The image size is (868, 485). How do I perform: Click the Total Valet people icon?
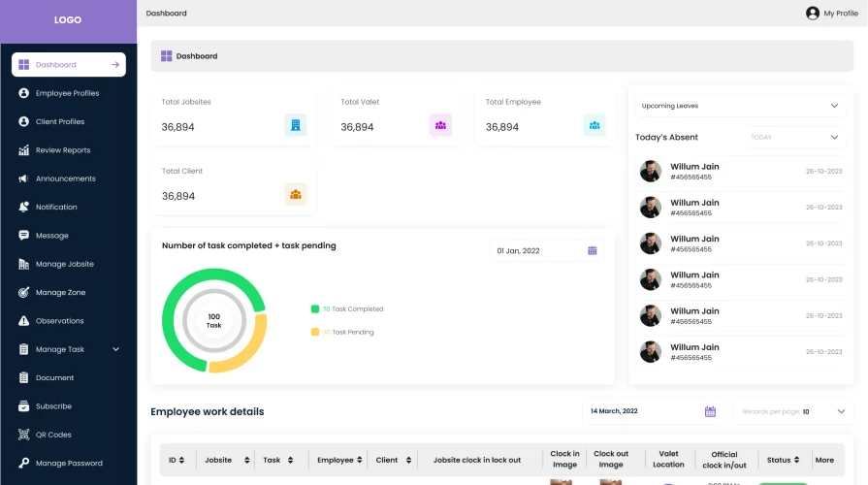click(x=440, y=125)
